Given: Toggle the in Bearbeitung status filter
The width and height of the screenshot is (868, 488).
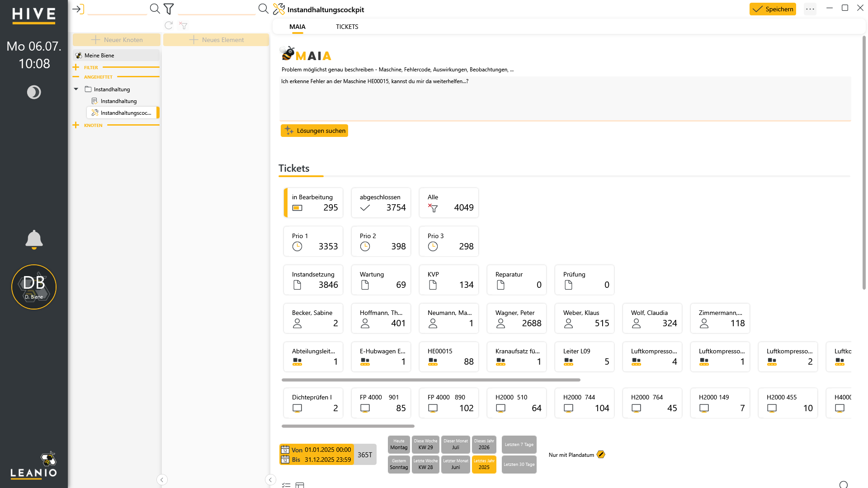Looking at the screenshot, I should point(313,203).
